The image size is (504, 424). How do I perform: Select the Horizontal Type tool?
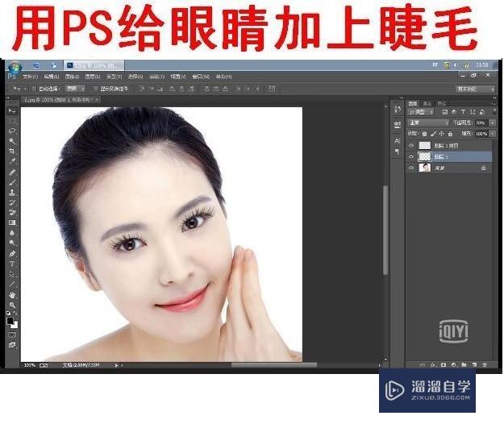(x=12, y=264)
